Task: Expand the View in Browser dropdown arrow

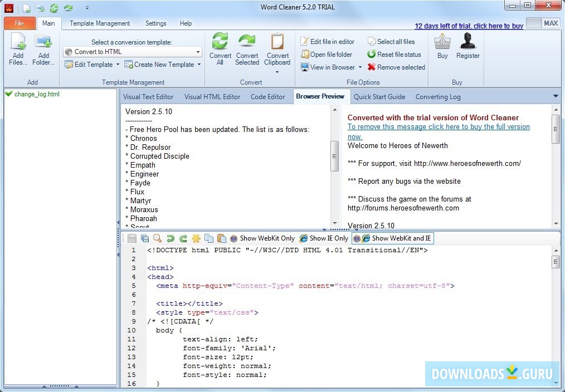Action: click(360, 67)
